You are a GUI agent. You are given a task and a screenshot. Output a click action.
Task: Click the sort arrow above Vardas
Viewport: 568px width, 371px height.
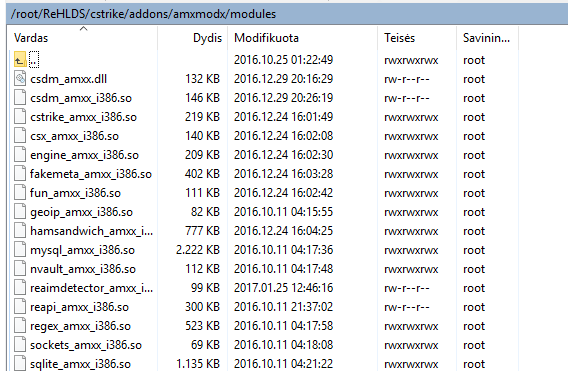(x=84, y=28)
